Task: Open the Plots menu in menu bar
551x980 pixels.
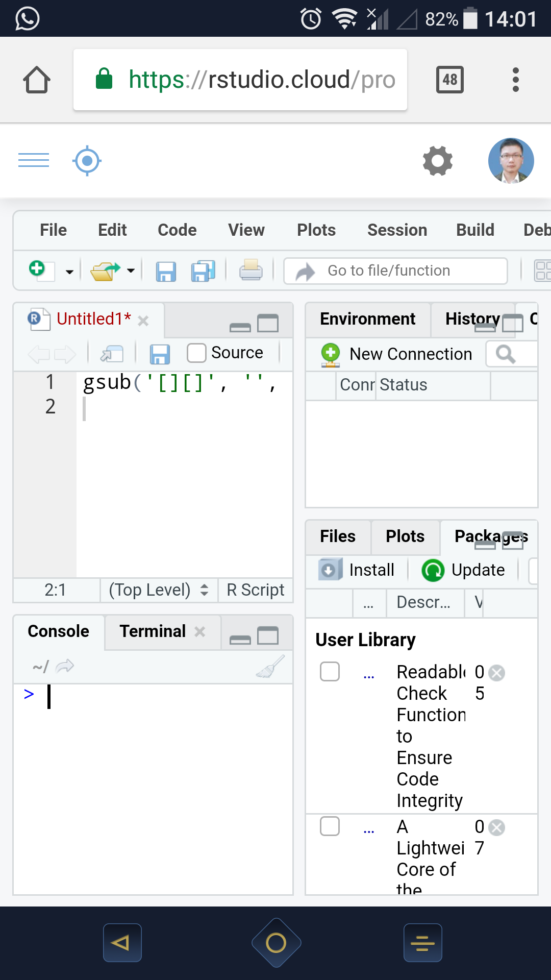Action: point(316,230)
